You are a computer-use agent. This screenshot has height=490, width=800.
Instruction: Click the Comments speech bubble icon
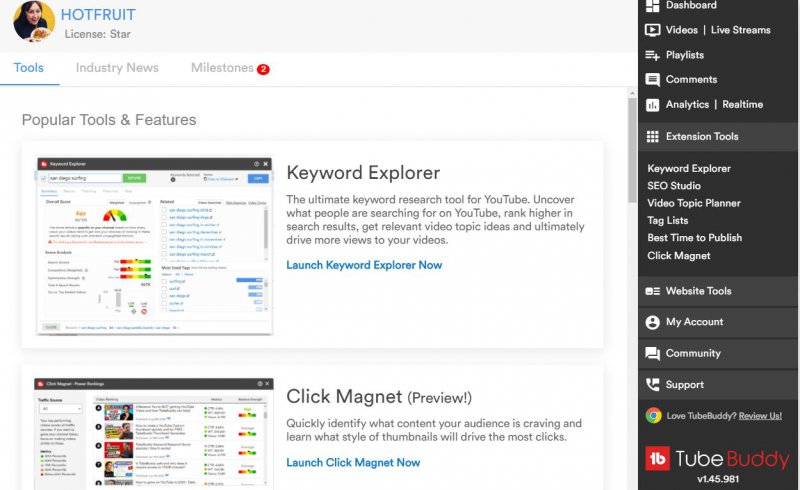tap(652, 80)
